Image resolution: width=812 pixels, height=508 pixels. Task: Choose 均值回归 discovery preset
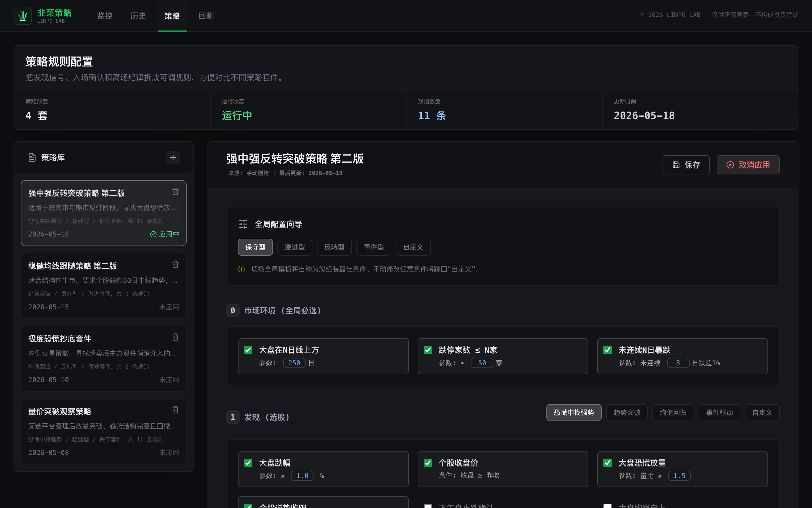coord(673,413)
